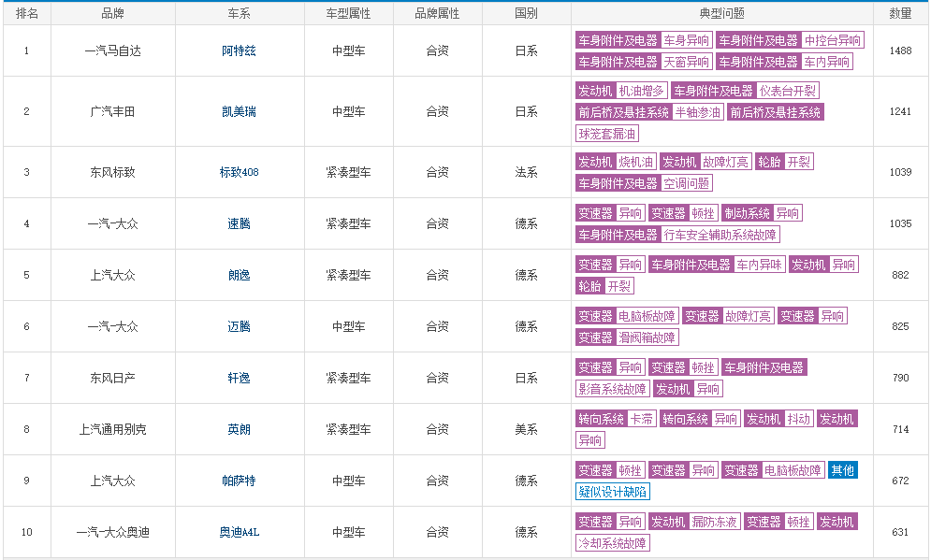The height and width of the screenshot is (560, 931).
Task: Open the 凯美瑞 car series link
Action: (238, 109)
